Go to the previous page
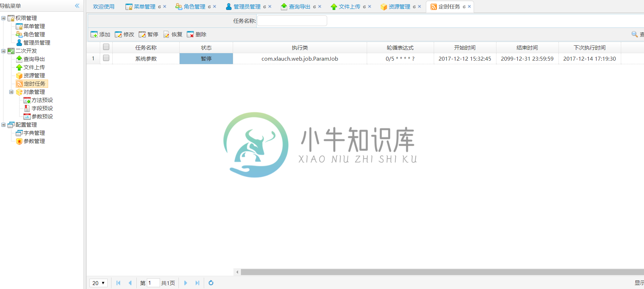The height and width of the screenshot is (289, 644). [x=130, y=283]
